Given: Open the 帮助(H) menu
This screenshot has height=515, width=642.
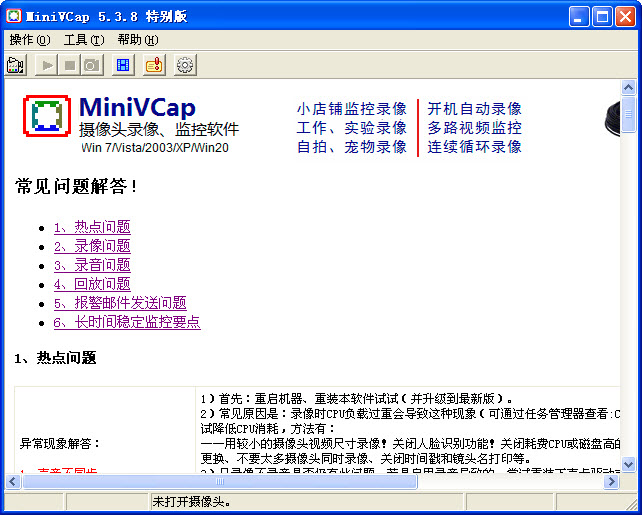Looking at the screenshot, I should (x=138, y=40).
